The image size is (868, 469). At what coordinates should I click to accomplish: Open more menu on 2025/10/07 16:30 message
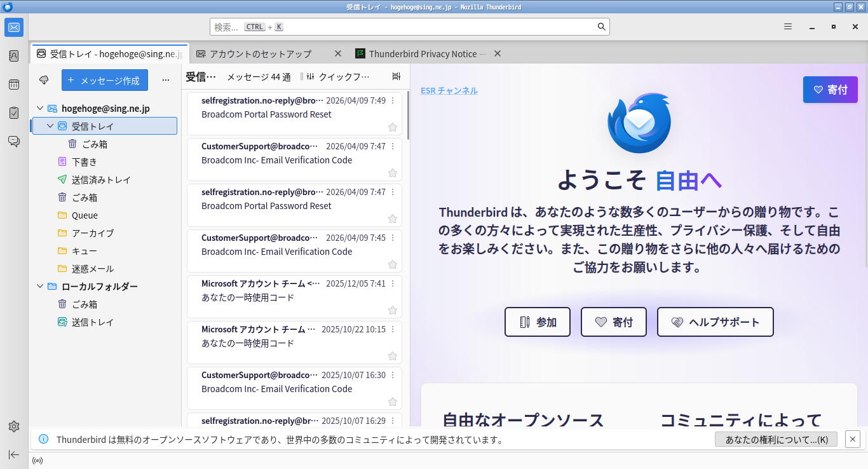point(393,375)
